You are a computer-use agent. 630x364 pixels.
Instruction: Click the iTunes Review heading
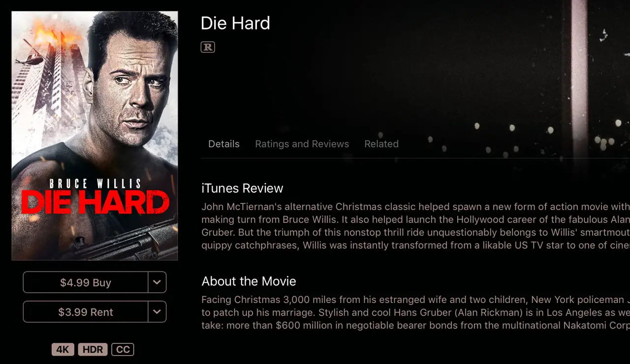click(x=242, y=188)
